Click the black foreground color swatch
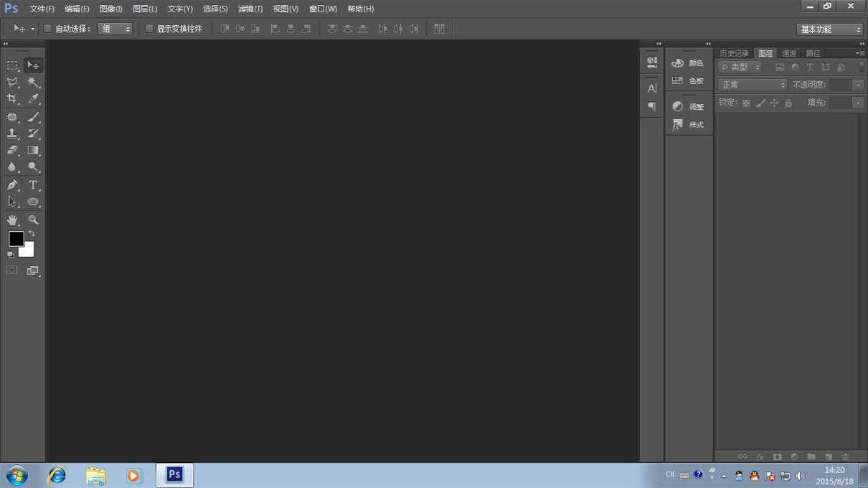Image resolution: width=868 pixels, height=488 pixels. pos(16,238)
